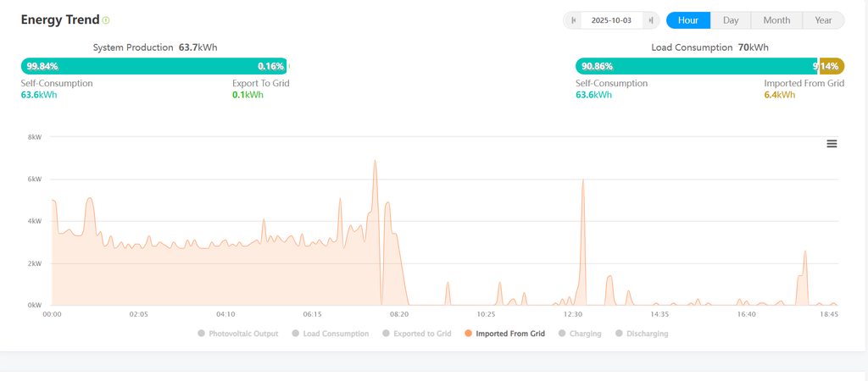Hide the Imported From Grid series label
This screenshot has height=381, width=868.
(x=510, y=334)
